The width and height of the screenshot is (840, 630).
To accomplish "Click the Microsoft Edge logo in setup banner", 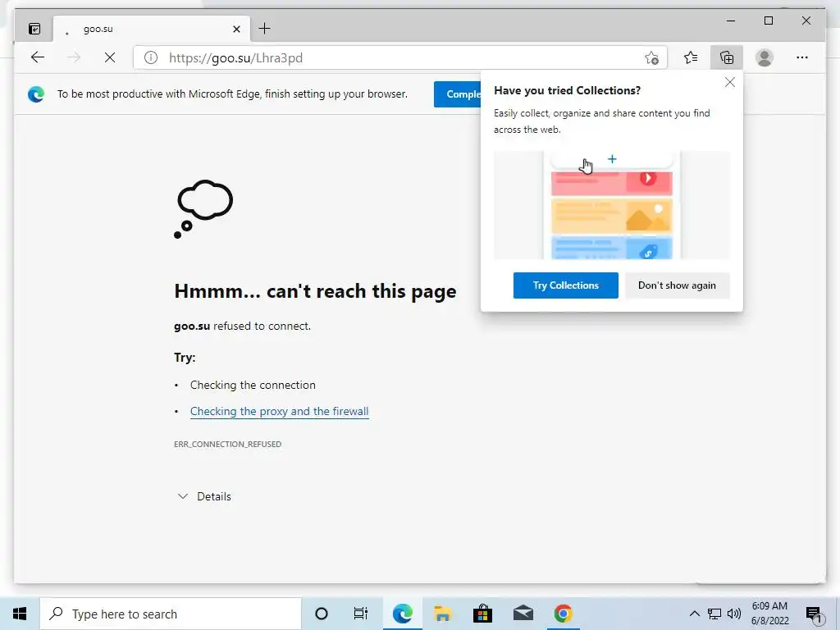I will coord(36,94).
